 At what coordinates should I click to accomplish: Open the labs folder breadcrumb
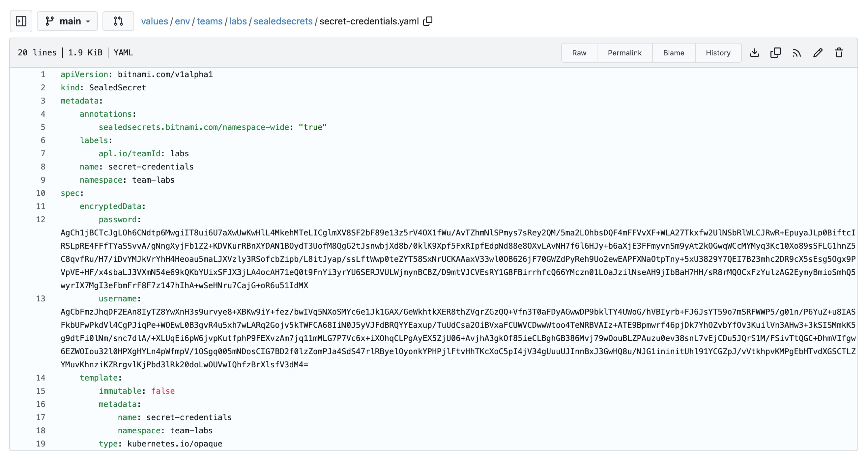(x=238, y=21)
